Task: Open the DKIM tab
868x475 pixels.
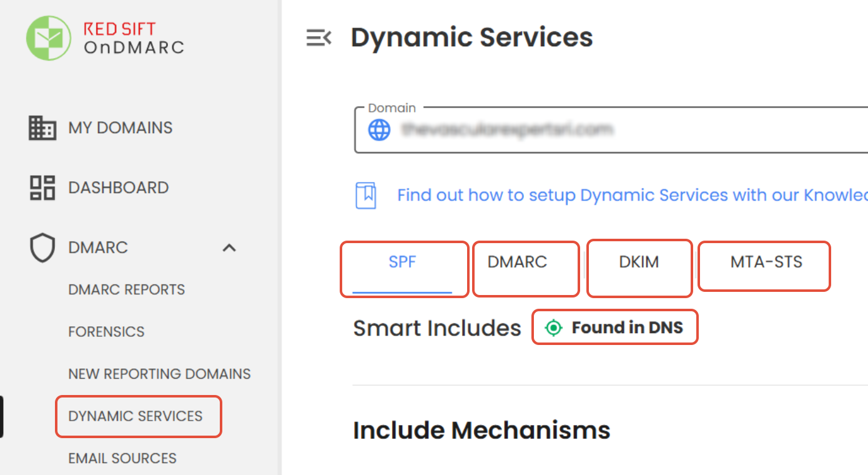Action: point(639,262)
